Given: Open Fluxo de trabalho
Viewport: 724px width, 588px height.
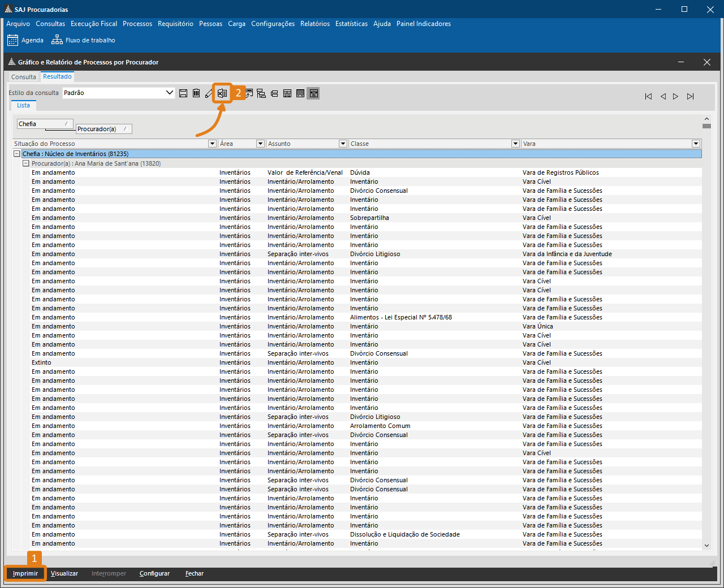Looking at the screenshot, I should click(83, 40).
